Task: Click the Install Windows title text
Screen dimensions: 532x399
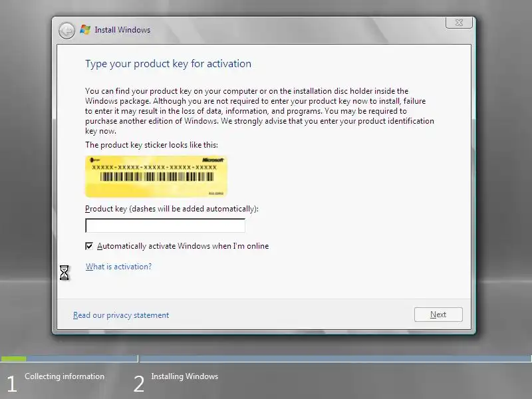Action: [x=122, y=30]
